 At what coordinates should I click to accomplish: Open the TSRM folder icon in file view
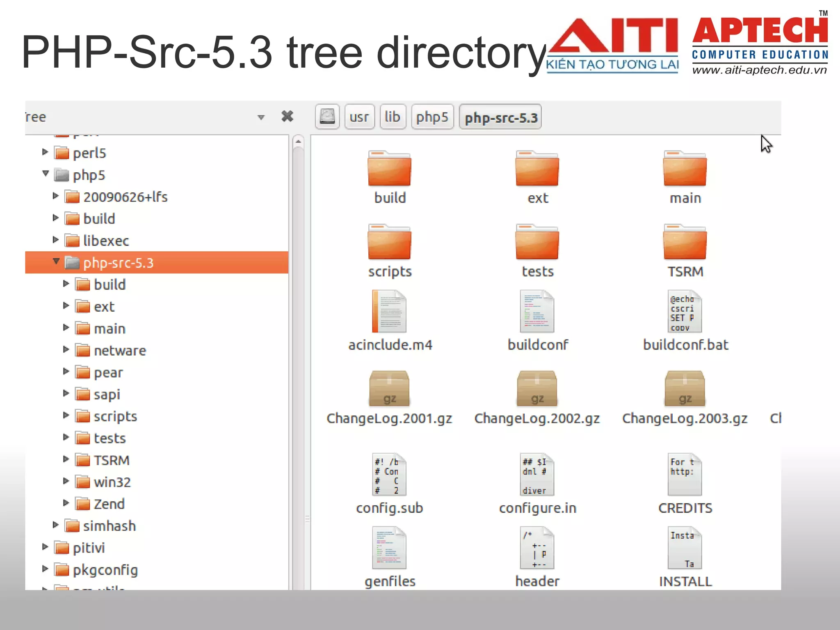[x=685, y=242]
